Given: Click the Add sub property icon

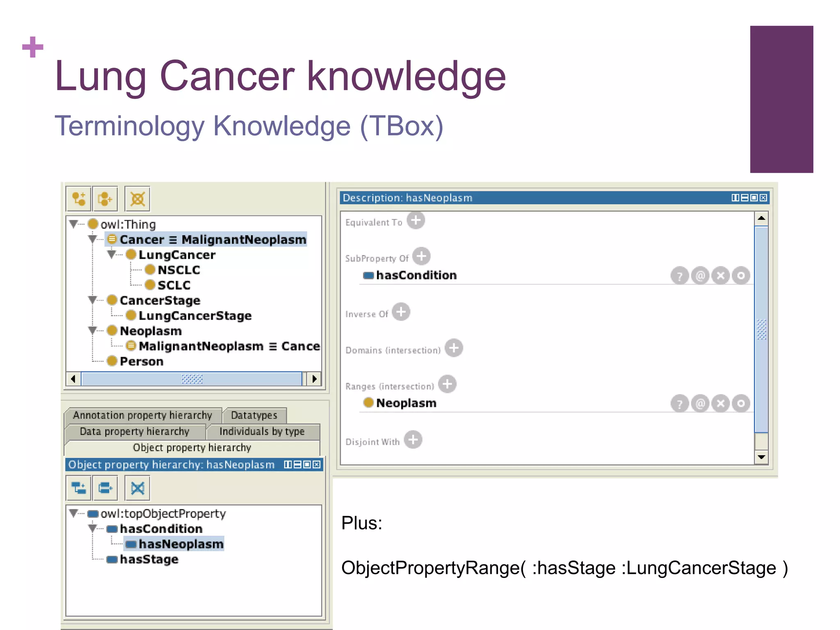Looking at the screenshot, I should (x=78, y=488).
